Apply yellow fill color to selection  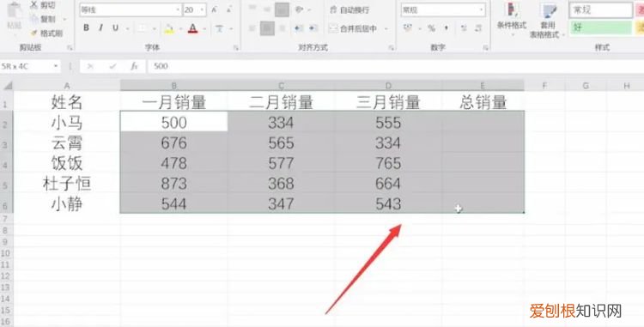[x=169, y=28]
